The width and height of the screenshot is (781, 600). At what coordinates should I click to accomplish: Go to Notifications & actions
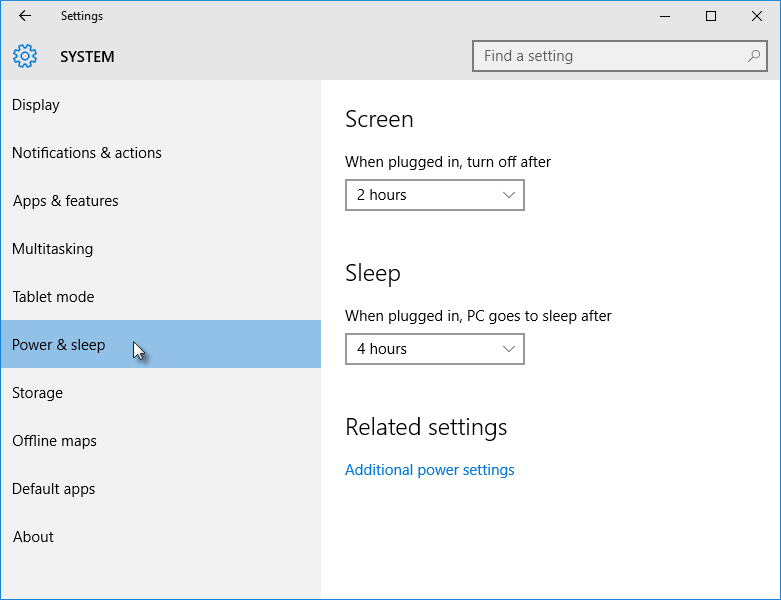pyautogui.click(x=87, y=153)
